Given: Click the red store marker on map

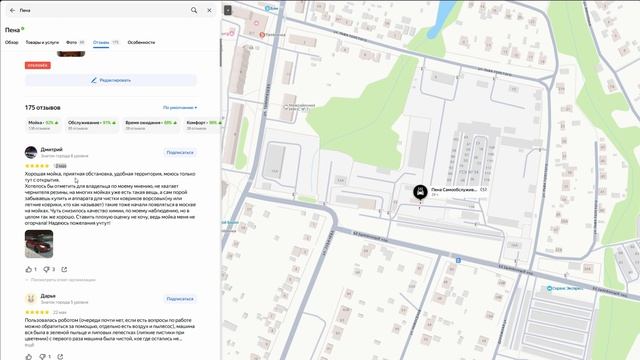Looking at the screenshot, I should tap(262, 35).
